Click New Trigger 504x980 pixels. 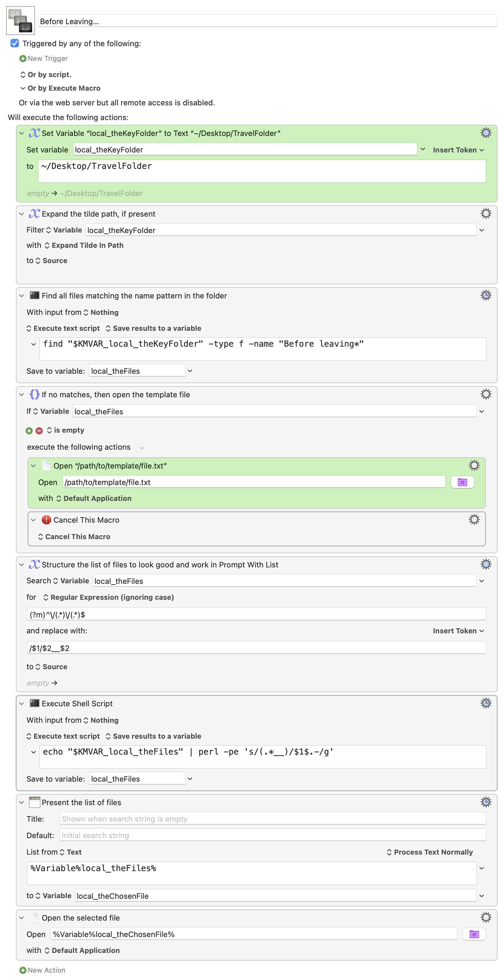(x=44, y=59)
